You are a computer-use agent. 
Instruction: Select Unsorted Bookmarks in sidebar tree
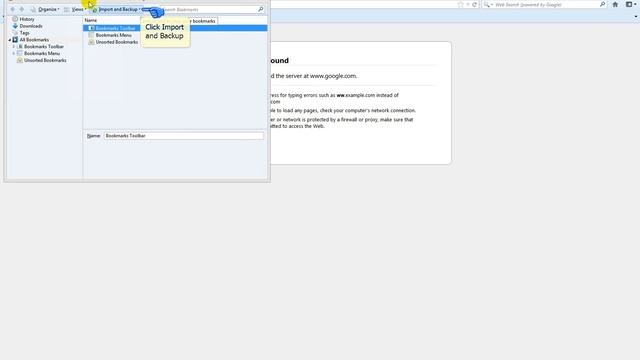click(x=45, y=60)
